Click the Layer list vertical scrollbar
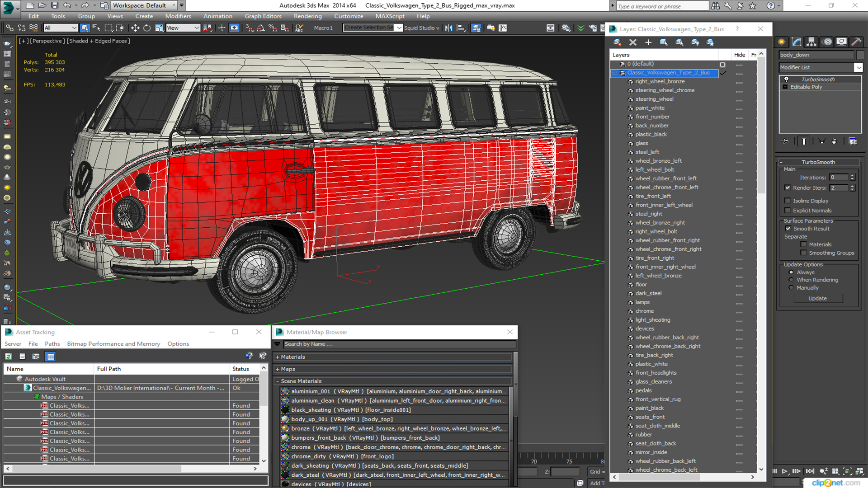This screenshot has height=488, width=868. (x=761, y=262)
